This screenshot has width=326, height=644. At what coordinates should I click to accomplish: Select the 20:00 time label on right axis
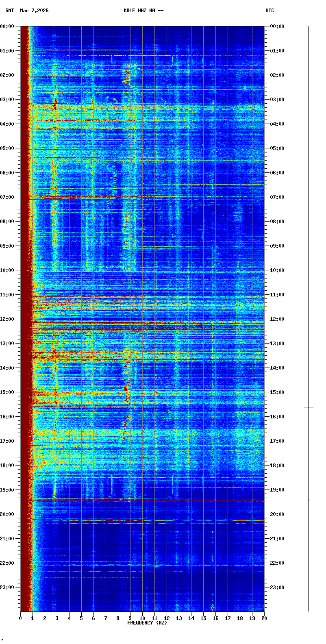tap(277, 514)
